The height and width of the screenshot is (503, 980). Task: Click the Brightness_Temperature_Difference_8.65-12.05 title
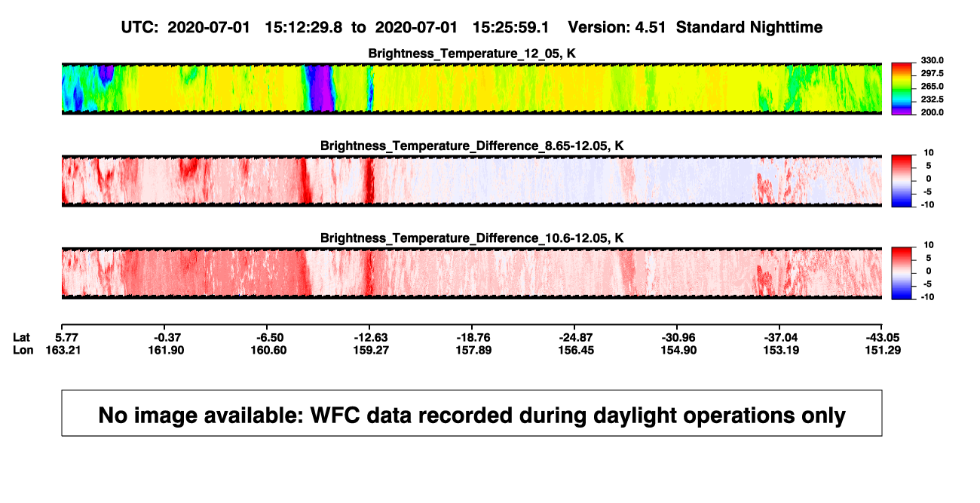pyautogui.click(x=472, y=146)
